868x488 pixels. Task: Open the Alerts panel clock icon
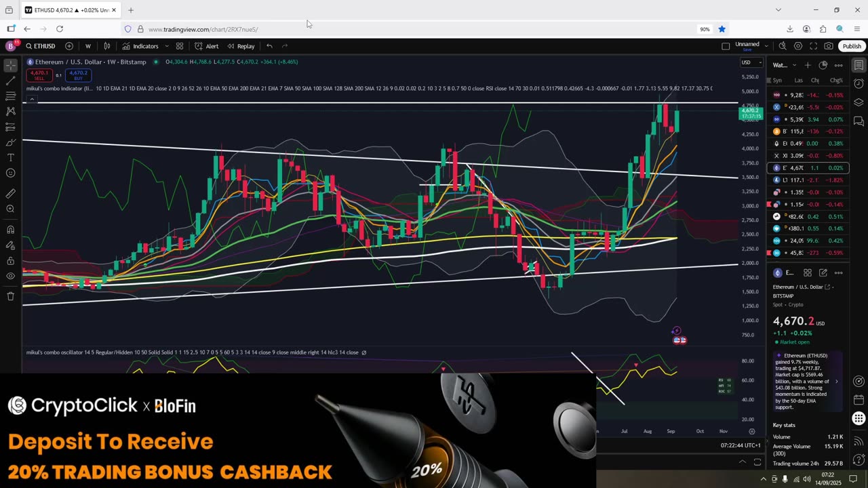tap(859, 84)
